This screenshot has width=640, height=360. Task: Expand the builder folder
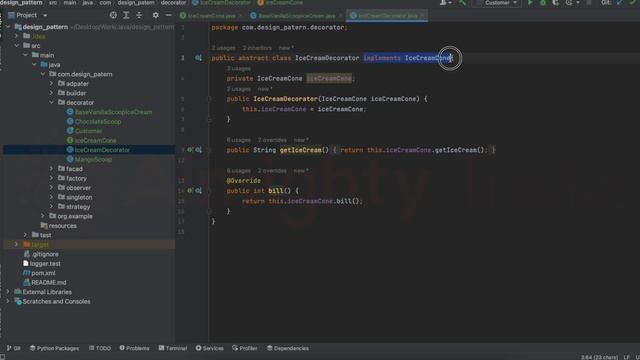[x=51, y=93]
